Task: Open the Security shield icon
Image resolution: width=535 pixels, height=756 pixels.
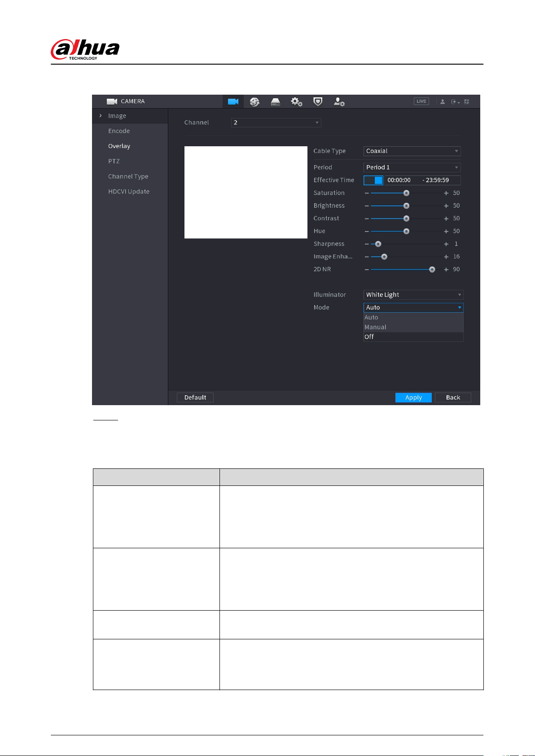Action: [x=318, y=102]
